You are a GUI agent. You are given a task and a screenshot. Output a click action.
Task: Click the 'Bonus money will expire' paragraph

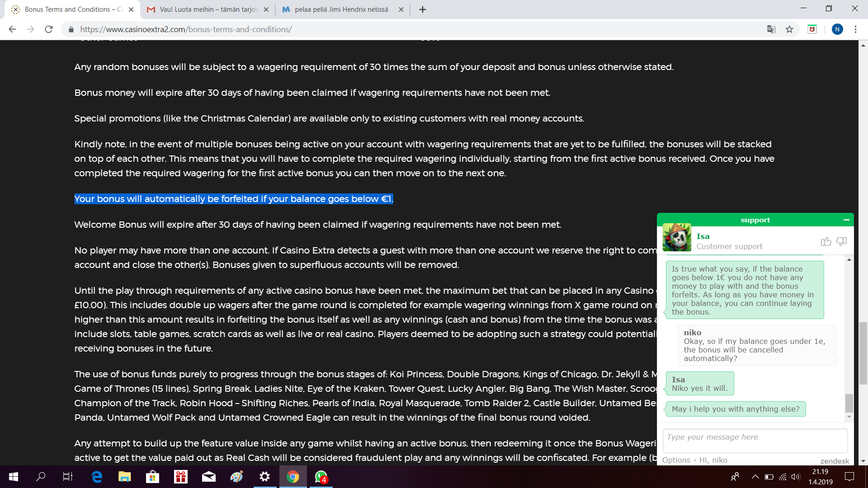point(312,93)
